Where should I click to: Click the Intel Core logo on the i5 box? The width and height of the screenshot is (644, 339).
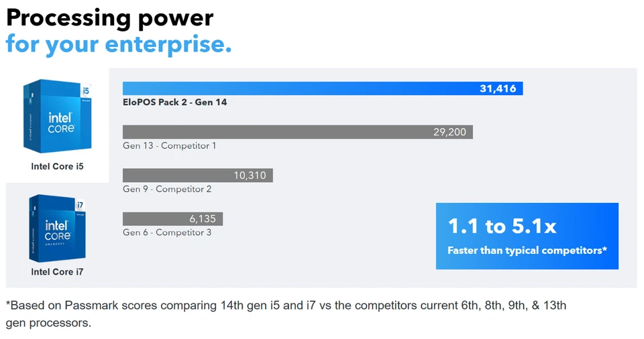60,122
